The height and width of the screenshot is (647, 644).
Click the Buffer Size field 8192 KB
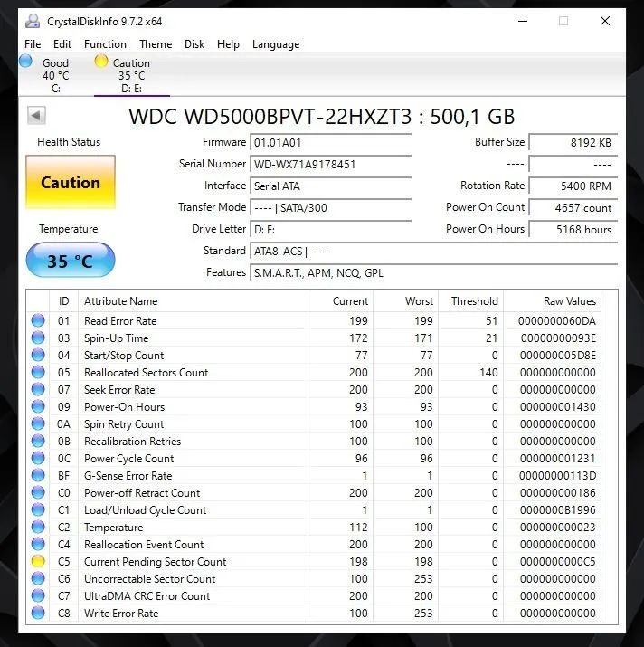pyautogui.click(x=573, y=143)
